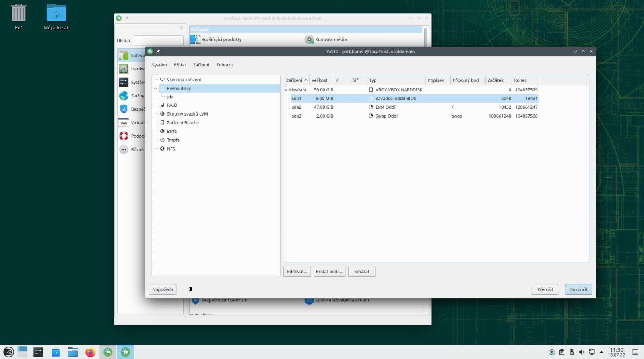This screenshot has height=359, width=644.
Task: Open the Zařízení menu
Action: coord(201,65)
